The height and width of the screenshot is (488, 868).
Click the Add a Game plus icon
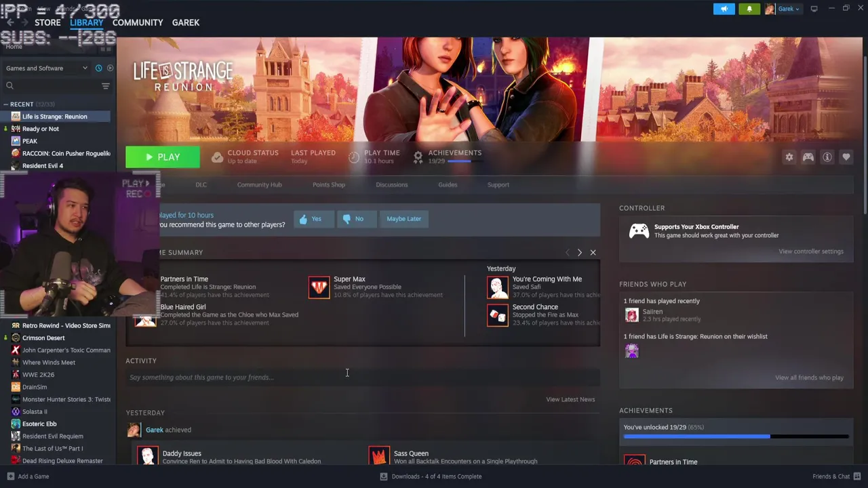(10, 476)
